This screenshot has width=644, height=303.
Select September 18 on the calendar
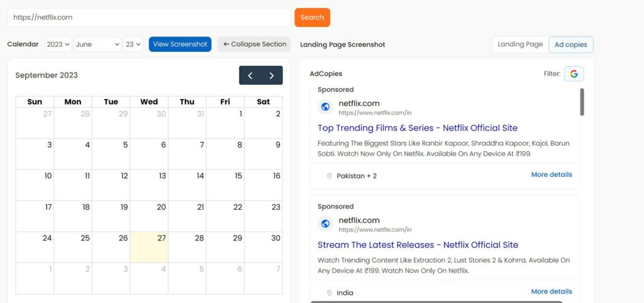click(x=73, y=216)
